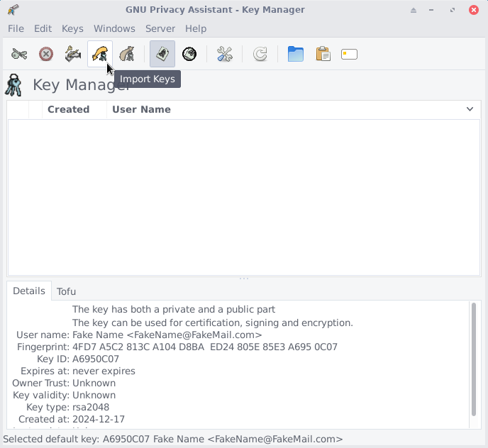The height and width of the screenshot is (448, 488).
Task: Click the Key validity Unknown value
Action: [94, 395]
